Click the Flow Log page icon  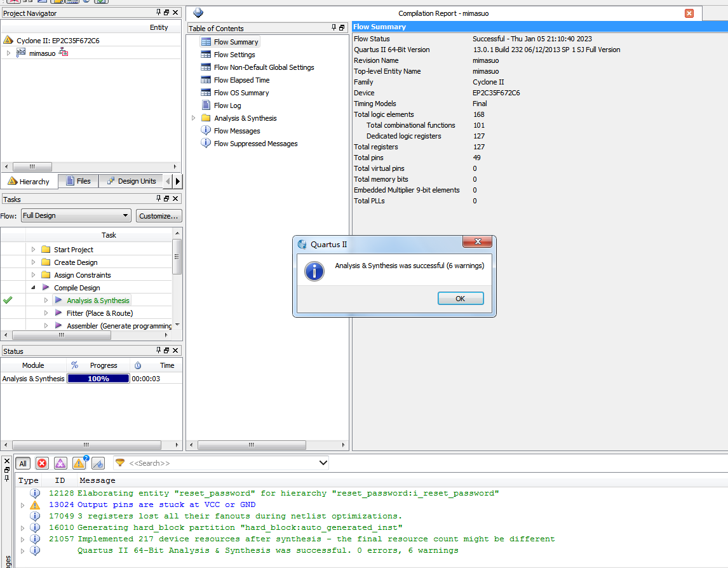click(206, 105)
